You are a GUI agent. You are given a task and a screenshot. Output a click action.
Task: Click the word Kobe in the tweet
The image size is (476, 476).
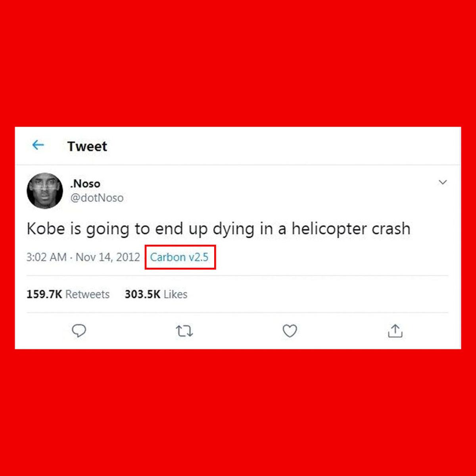(46, 229)
